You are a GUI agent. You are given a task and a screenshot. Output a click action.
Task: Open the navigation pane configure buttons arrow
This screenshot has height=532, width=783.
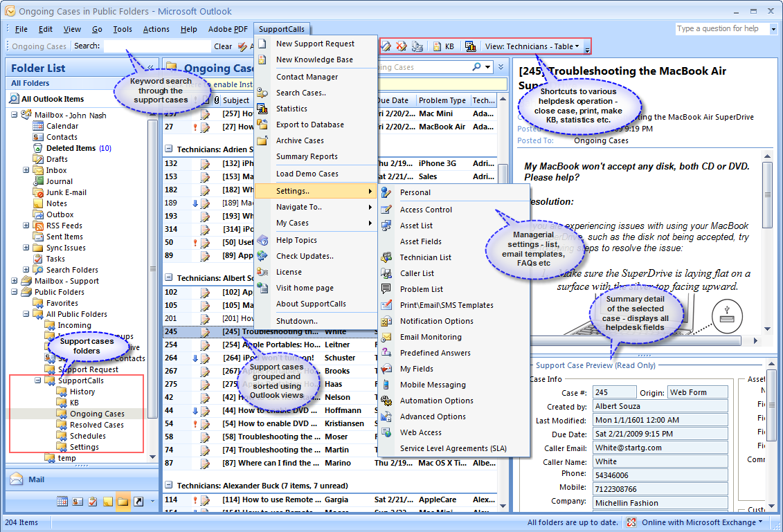pos(152,502)
